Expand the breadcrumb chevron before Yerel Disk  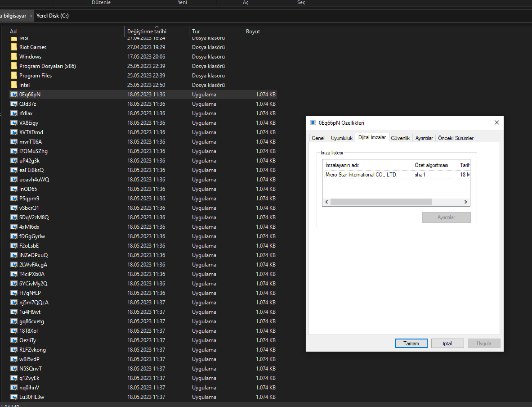point(31,16)
